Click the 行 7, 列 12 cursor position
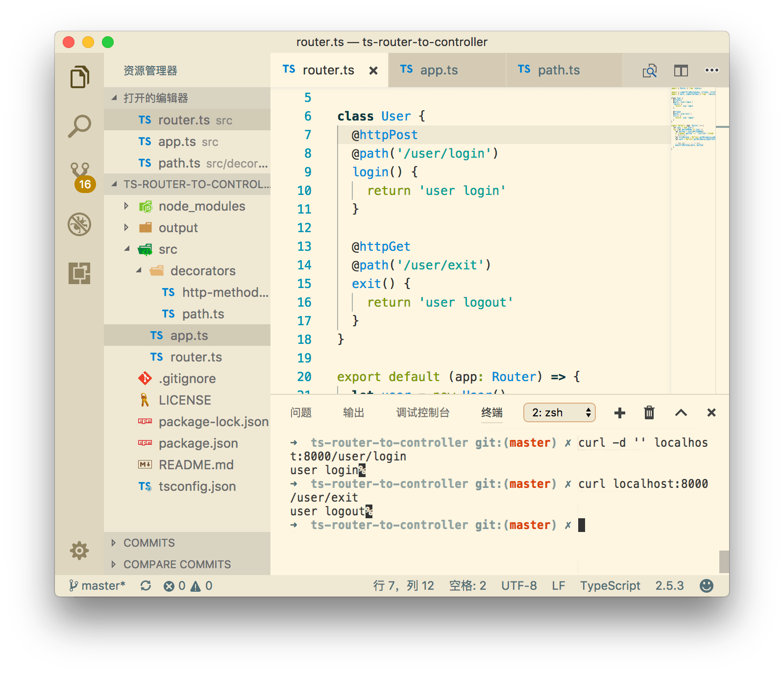Image resolution: width=784 pixels, height=675 pixels. pyautogui.click(x=403, y=586)
